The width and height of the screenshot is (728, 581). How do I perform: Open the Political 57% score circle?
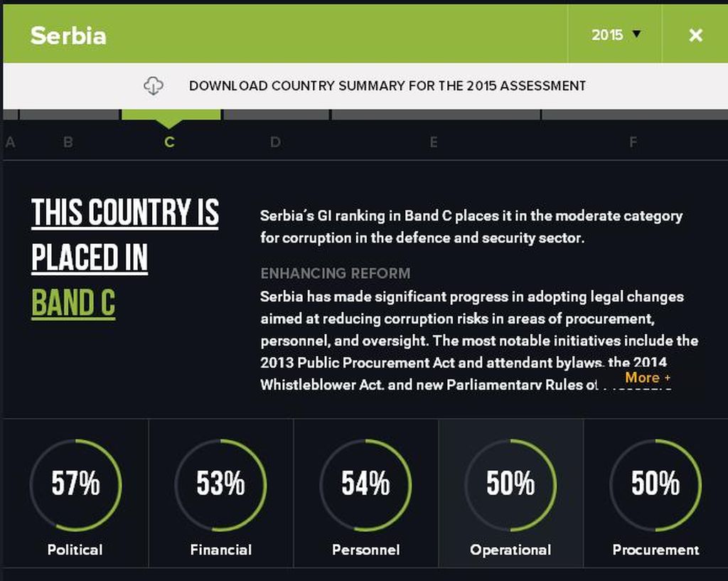pyautogui.click(x=75, y=485)
